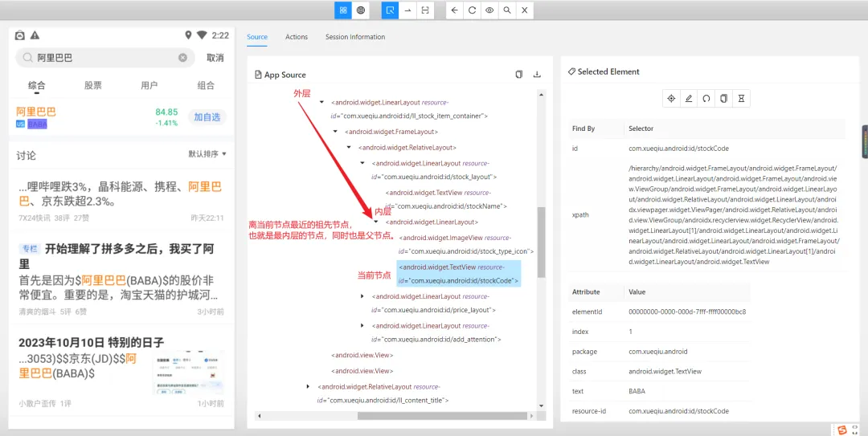868x436 pixels.
Task: Select the highlighted stockCode TextView node
Action: [x=458, y=274]
